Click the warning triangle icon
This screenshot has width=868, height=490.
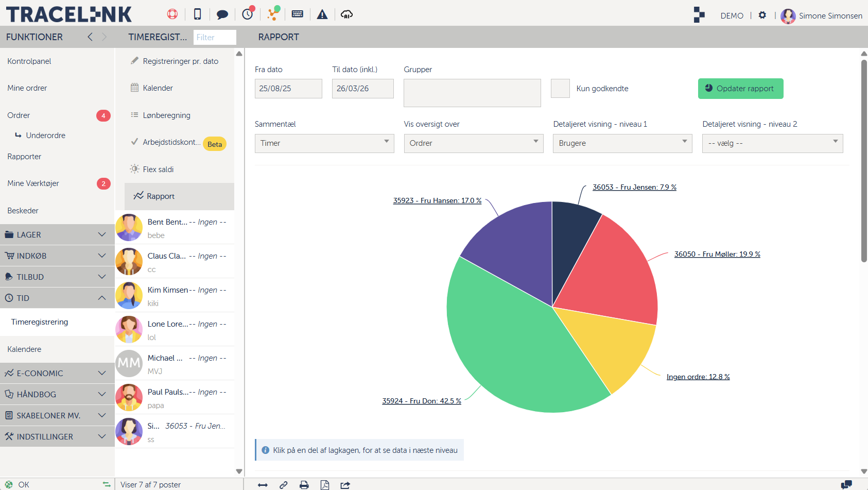[322, 14]
